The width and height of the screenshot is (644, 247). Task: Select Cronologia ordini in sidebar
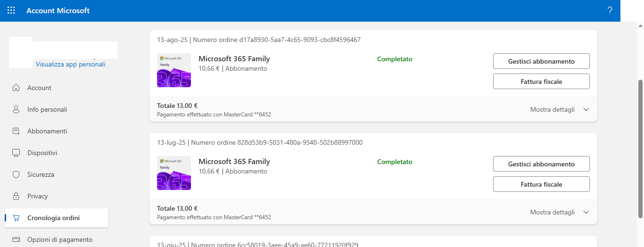point(57,218)
